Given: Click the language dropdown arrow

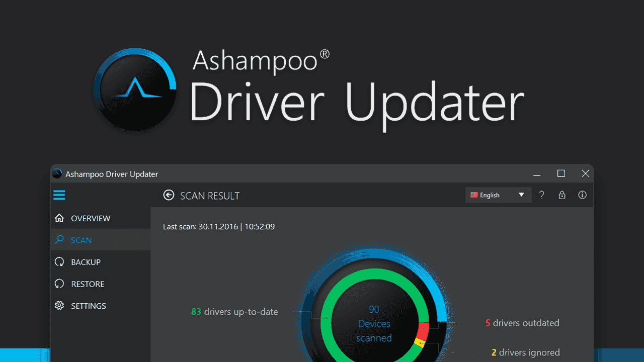Looking at the screenshot, I should click(521, 195).
